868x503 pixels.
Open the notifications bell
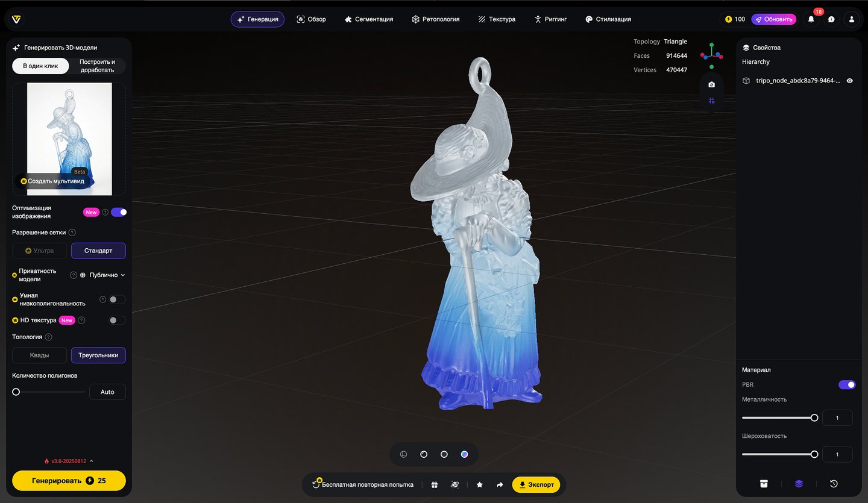[811, 19]
